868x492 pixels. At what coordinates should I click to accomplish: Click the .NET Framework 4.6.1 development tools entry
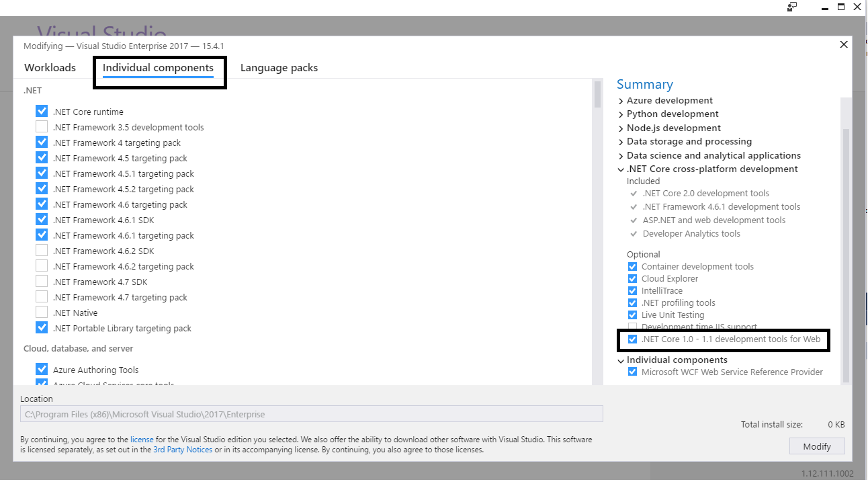click(722, 207)
